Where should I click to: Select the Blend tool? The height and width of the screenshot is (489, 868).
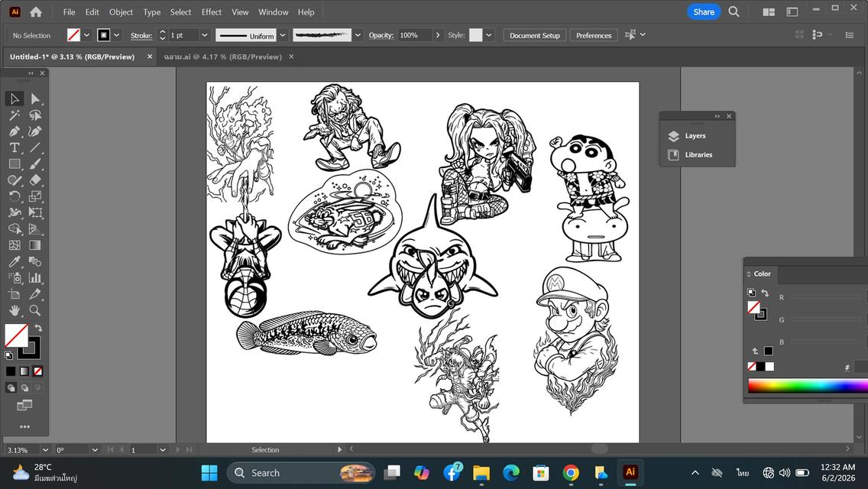tap(35, 261)
